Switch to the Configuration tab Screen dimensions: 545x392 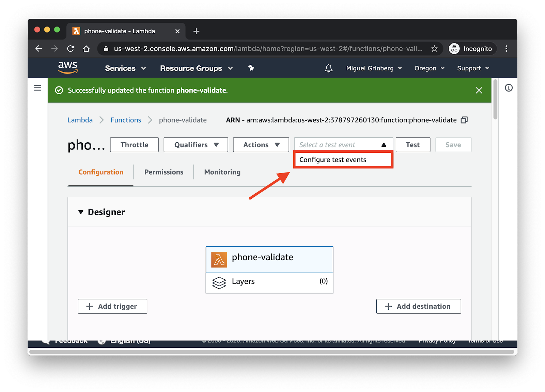pyautogui.click(x=101, y=172)
